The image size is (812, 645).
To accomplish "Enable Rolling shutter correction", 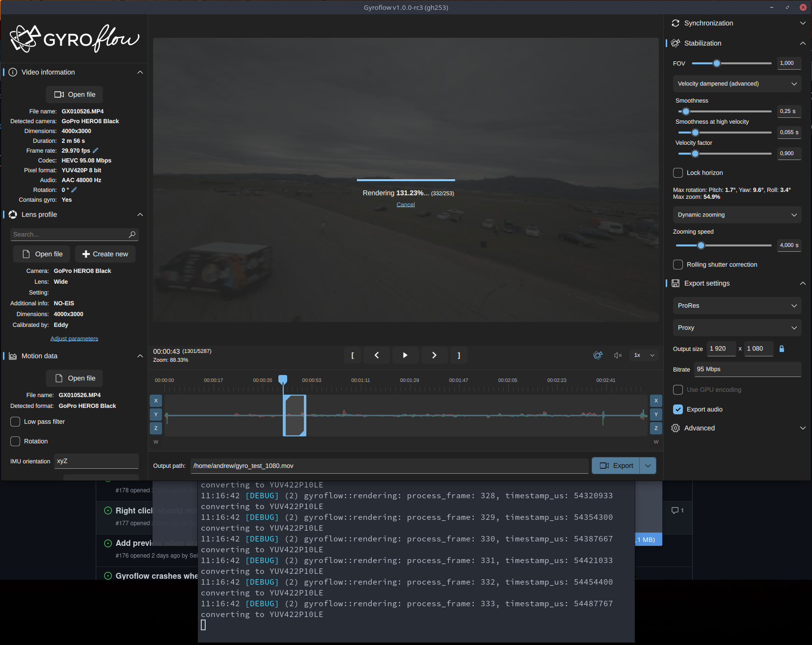I will 678,265.
